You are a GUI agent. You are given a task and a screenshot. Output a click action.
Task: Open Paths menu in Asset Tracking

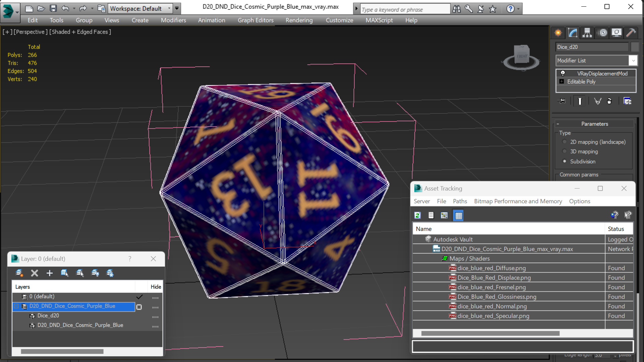tap(460, 201)
